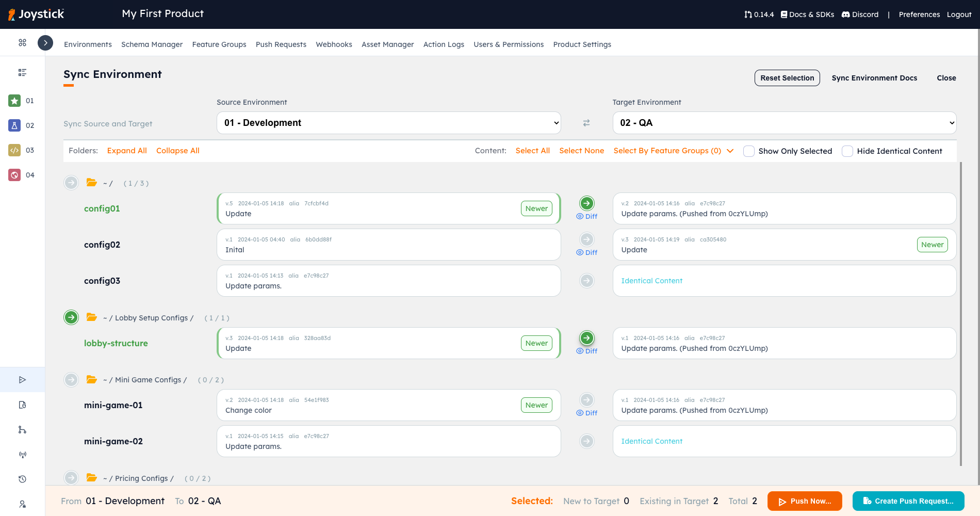Open Preferences
This screenshot has width=980, height=516.
tap(919, 14)
